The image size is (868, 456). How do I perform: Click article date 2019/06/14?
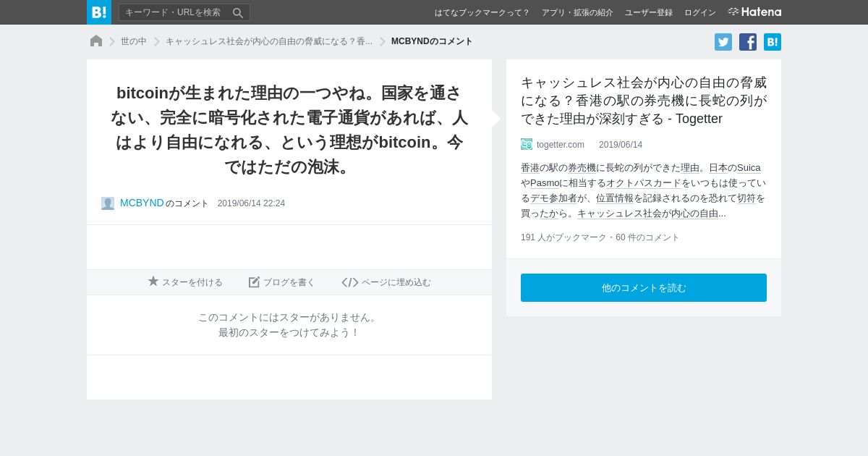pyautogui.click(x=621, y=145)
